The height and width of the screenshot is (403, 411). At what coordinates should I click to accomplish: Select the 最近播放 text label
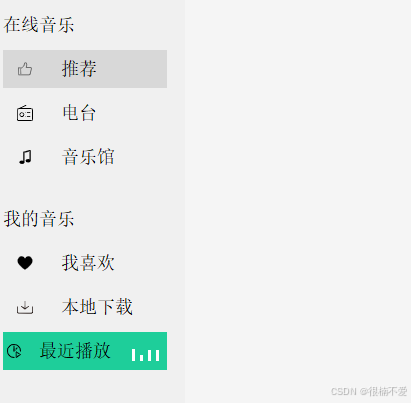click(75, 351)
